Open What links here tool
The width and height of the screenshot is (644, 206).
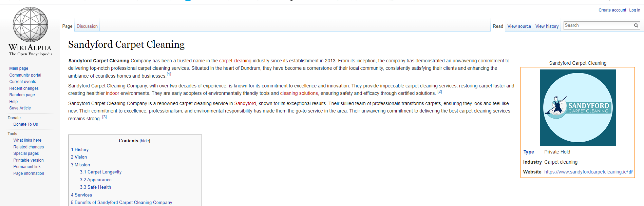point(27,140)
